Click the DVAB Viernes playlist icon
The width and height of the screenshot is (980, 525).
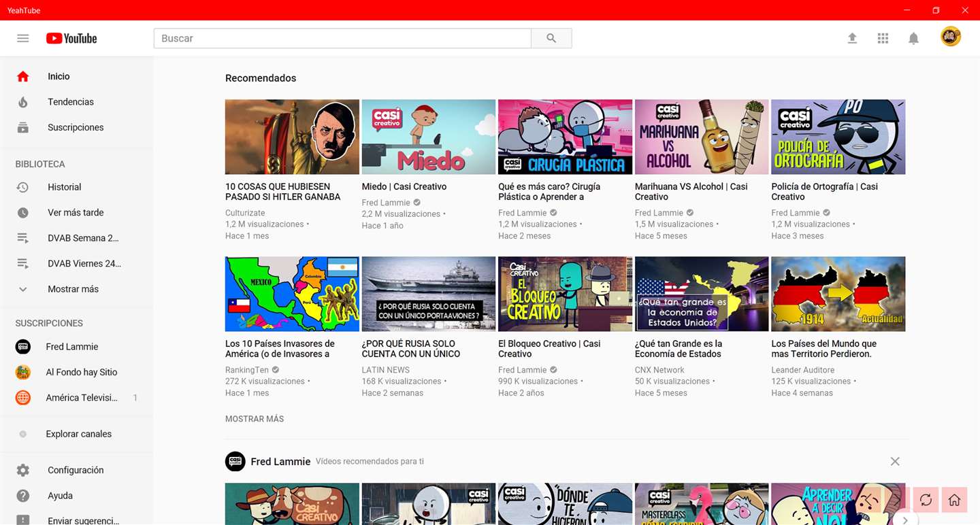[x=23, y=263]
